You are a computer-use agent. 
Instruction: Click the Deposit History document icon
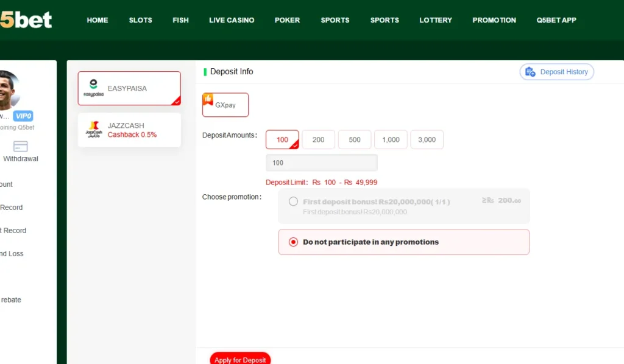[x=530, y=72]
